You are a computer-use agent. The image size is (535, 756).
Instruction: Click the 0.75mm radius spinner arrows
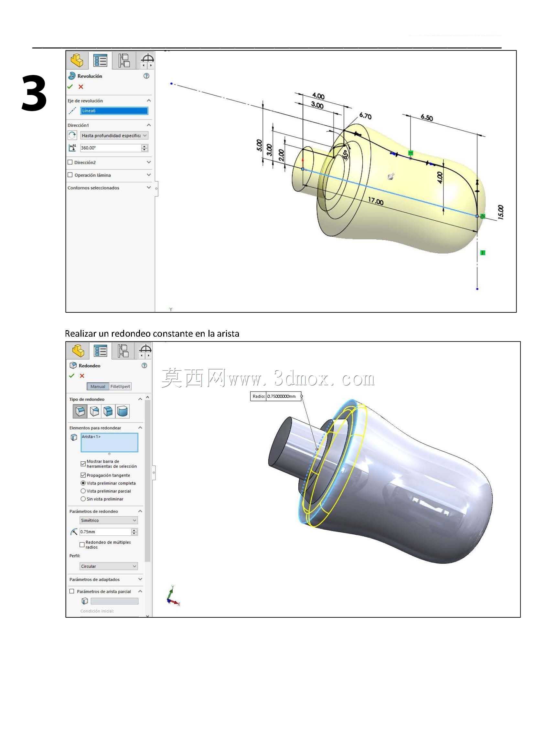(134, 532)
